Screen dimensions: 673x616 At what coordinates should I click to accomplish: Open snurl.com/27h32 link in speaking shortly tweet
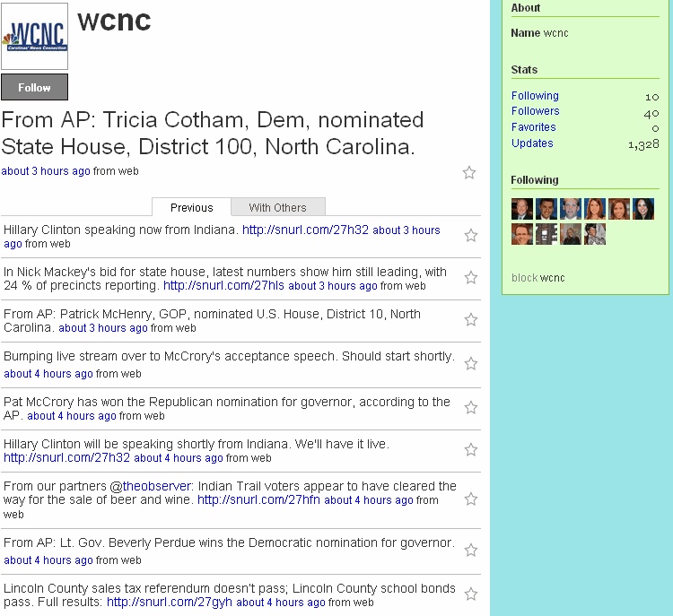pyautogui.click(x=66, y=457)
